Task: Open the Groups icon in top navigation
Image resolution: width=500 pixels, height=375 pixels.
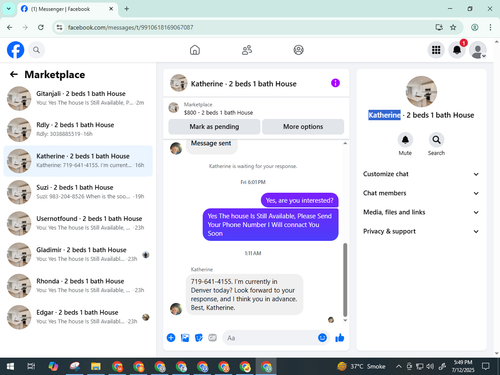Action: click(x=298, y=50)
